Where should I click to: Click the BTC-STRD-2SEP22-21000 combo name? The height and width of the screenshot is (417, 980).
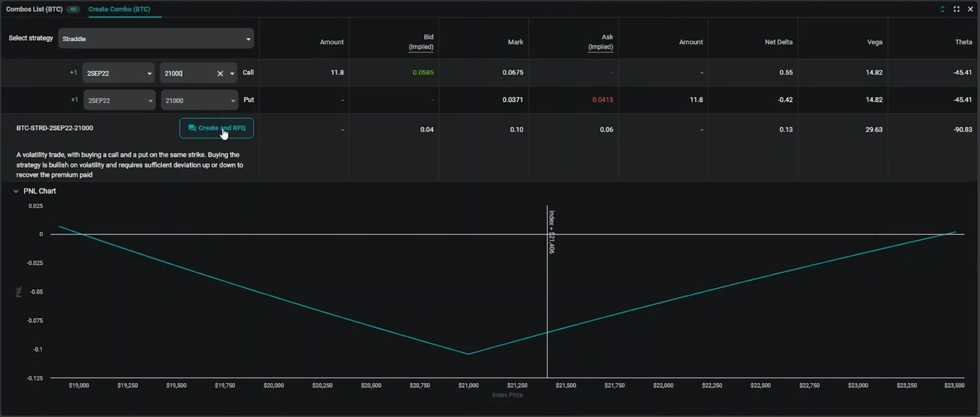point(54,128)
